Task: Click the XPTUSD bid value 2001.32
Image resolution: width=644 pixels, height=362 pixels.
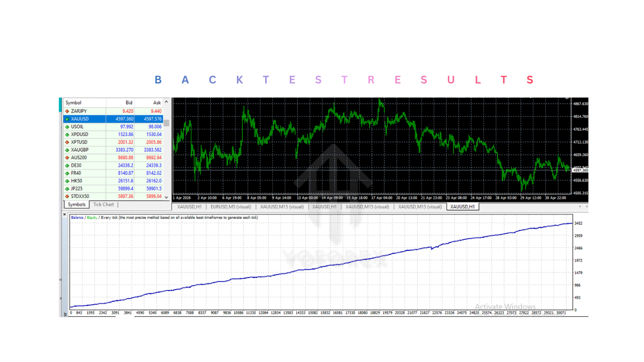Action: click(126, 142)
